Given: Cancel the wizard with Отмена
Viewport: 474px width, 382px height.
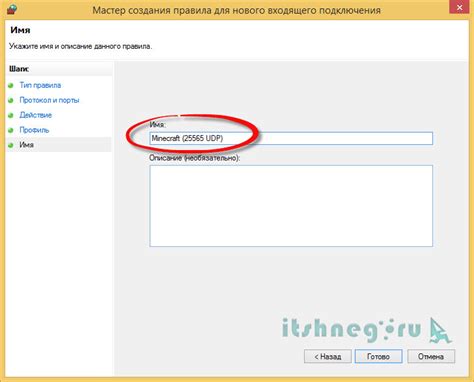Looking at the screenshot, I should pos(431,356).
